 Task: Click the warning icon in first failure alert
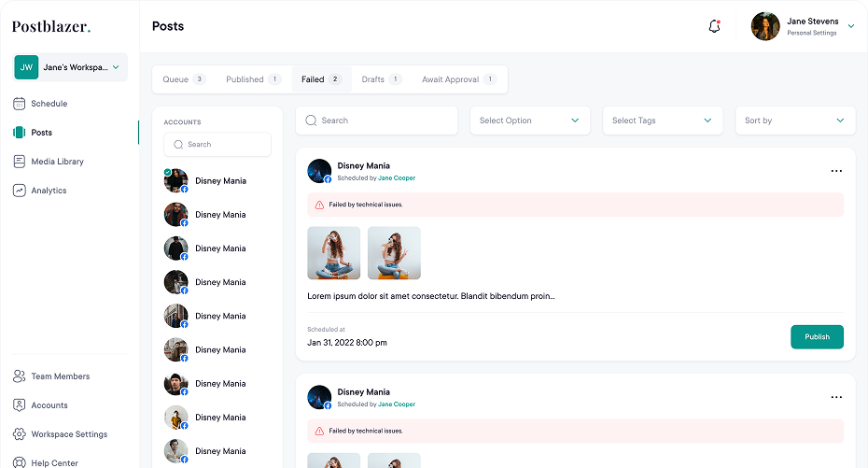pyautogui.click(x=319, y=205)
